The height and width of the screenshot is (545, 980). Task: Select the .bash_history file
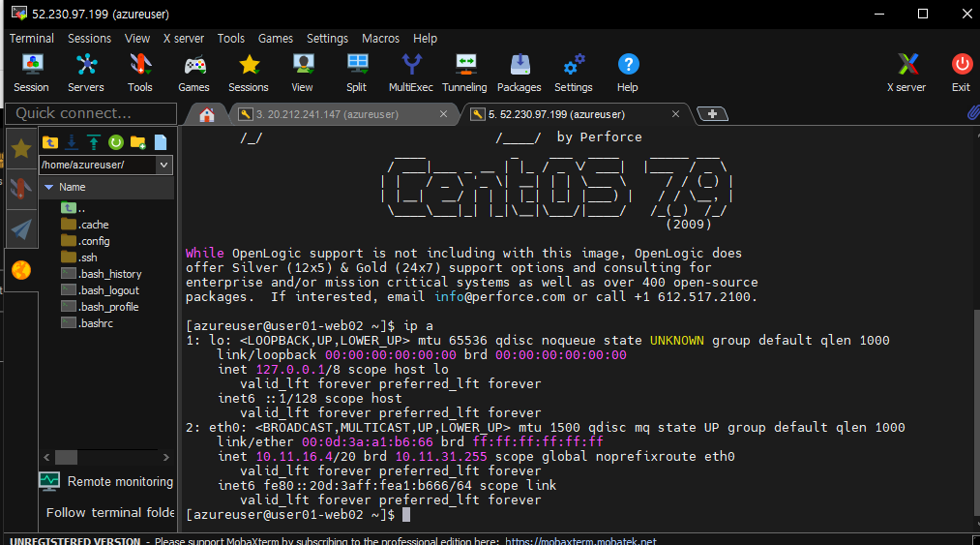click(101, 273)
